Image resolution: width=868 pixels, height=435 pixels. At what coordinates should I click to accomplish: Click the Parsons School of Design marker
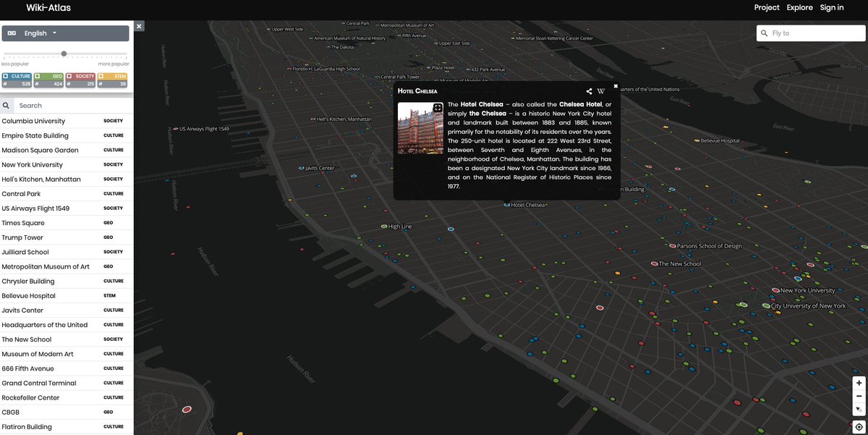tap(673, 246)
